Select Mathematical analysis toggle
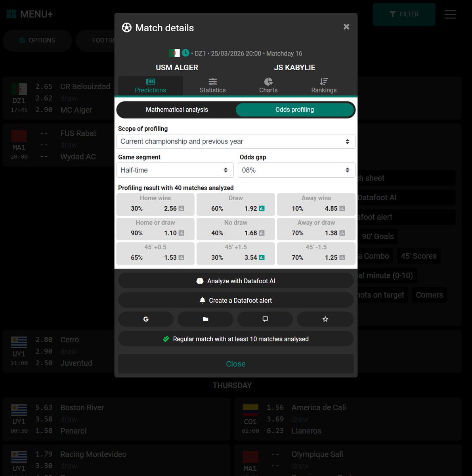The image size is (472, 476). [177, 110]
